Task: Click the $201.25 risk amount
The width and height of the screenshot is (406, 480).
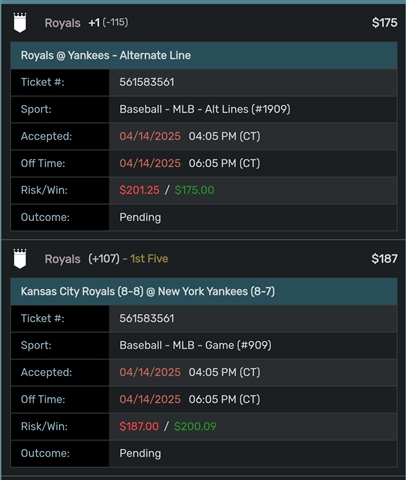Action: (139, 190)
